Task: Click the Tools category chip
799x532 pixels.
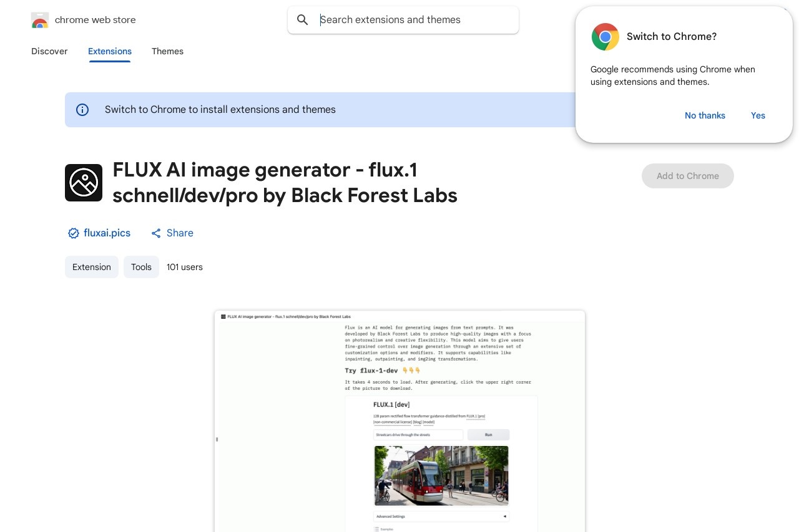Action: point(141,267)
